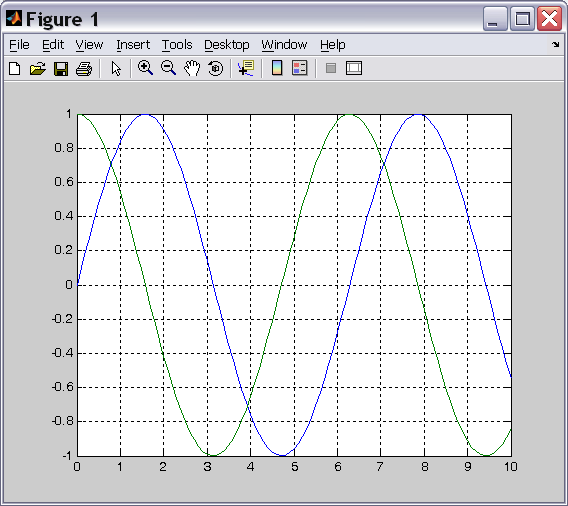Open the Tools menu

pos(177,45)
